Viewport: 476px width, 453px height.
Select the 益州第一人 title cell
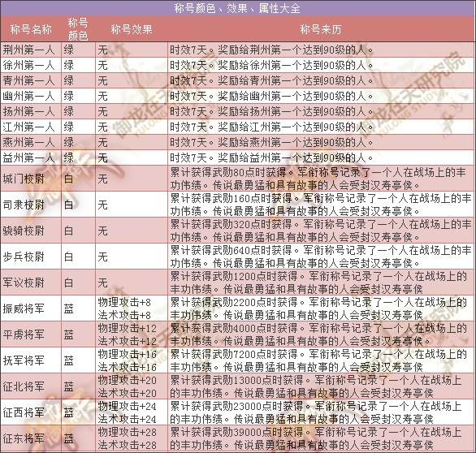(31, 157)
